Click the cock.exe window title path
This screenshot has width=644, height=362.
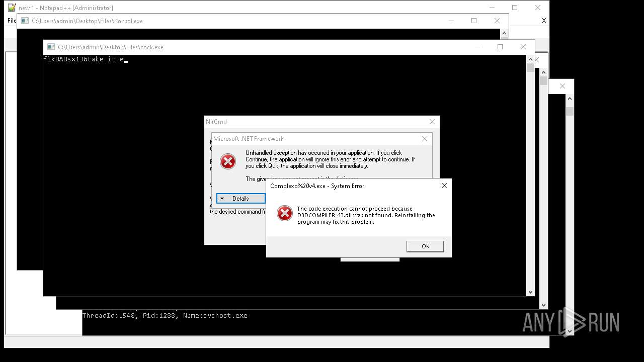tap(111, 47)
